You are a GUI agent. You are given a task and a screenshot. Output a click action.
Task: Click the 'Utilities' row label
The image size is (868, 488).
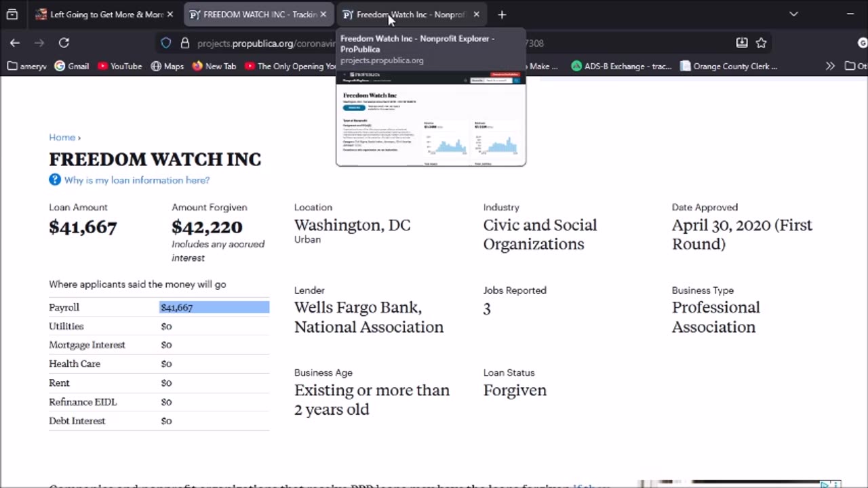(x=66, y=326)
